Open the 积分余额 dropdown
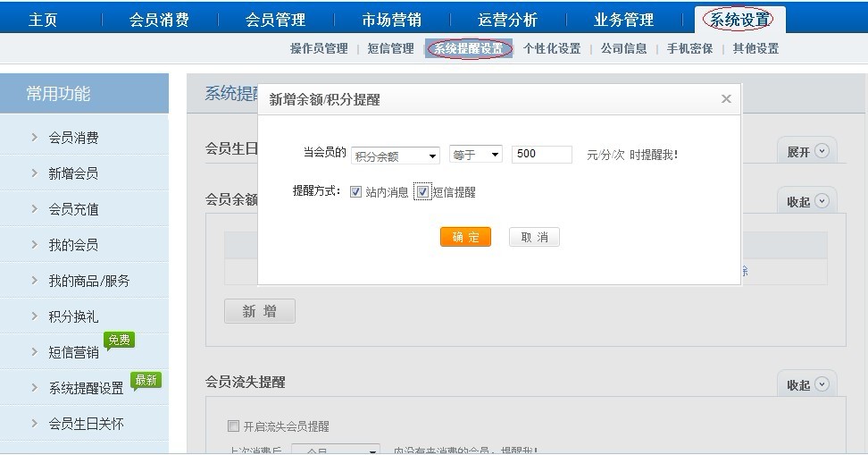868x455 pixels. tap(396, 156)
